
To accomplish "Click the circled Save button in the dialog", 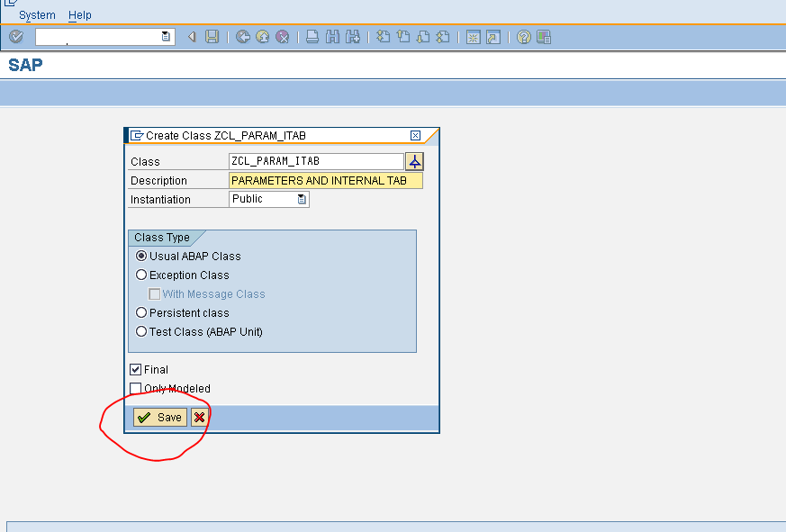I will (158, 417).
